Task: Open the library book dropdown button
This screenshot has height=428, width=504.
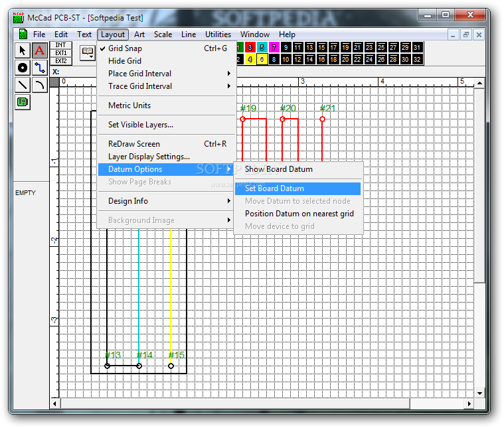Action: (88, 52)
